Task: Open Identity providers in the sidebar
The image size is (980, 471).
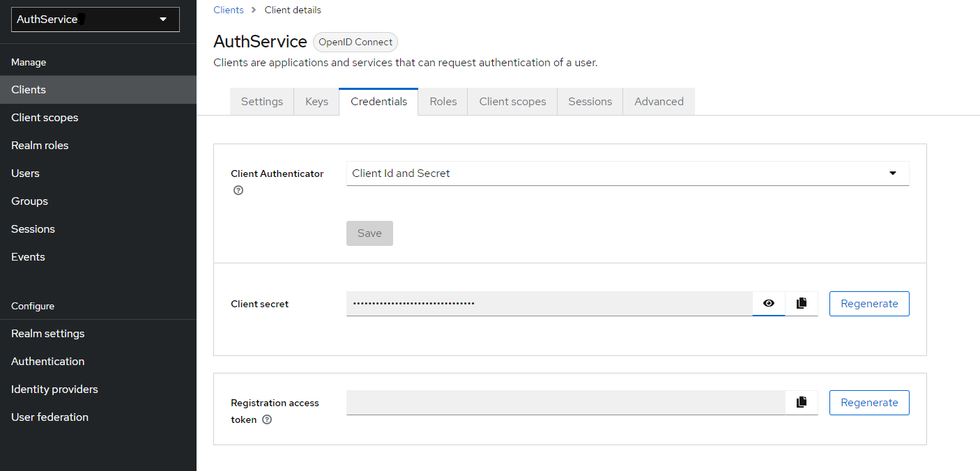Action: pos(54,389)
